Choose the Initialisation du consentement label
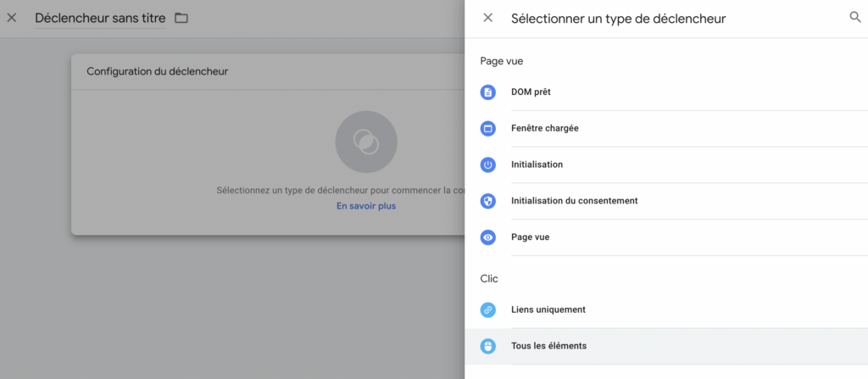 coord(574,201)
